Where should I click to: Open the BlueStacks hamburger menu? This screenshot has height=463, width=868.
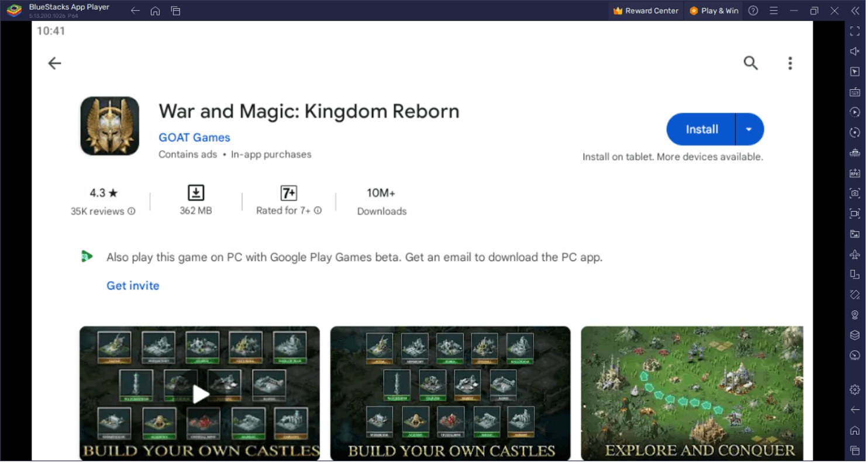point(774,11)
